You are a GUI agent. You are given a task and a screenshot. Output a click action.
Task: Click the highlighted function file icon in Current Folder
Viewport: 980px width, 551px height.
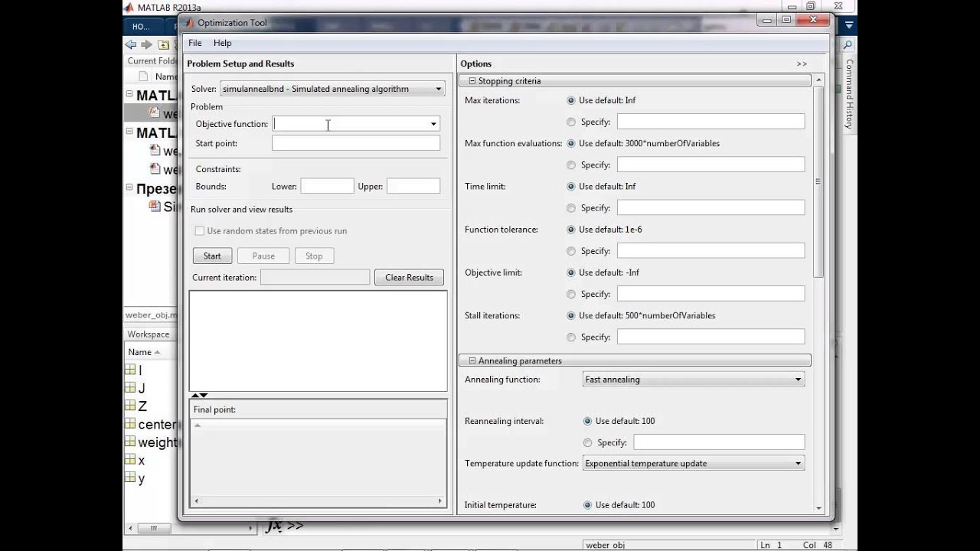point(155,112)
